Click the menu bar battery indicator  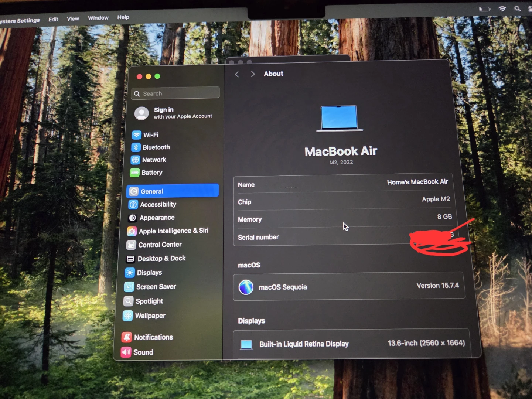point(485,9)
